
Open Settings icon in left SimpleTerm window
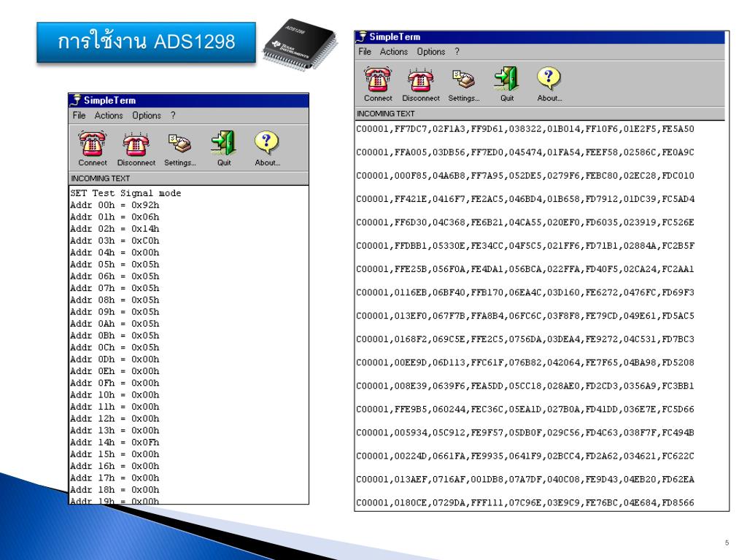tap(179, 144)
